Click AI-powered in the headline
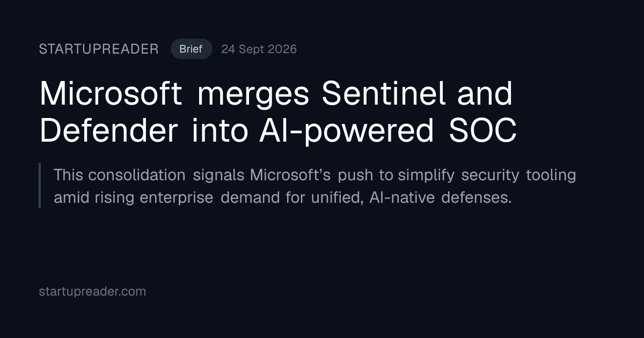 point(347,131)
